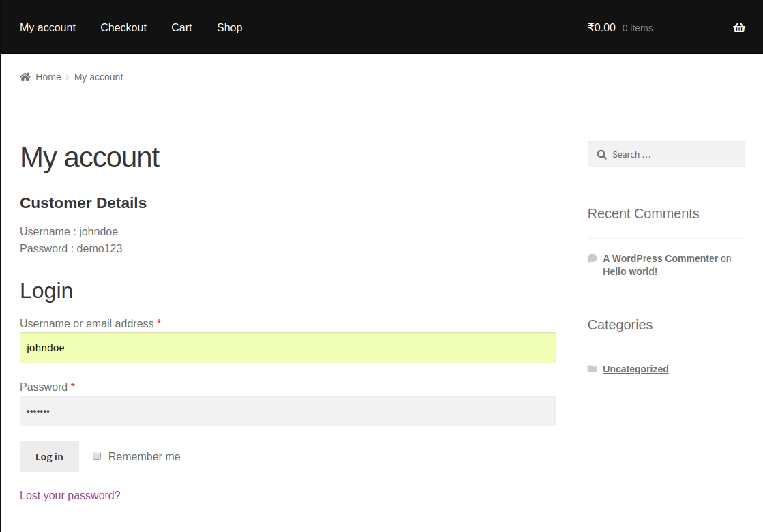The image size is (763, 532).
Task: Enable the Remember me checkbox
Action: tap(97, 456)
